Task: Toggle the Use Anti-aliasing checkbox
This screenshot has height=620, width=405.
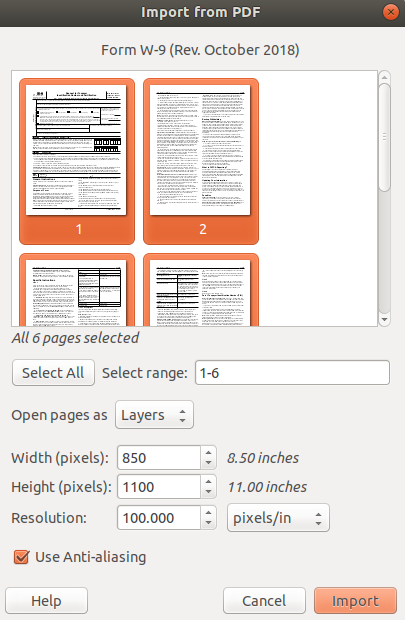Action: [21, 557]
